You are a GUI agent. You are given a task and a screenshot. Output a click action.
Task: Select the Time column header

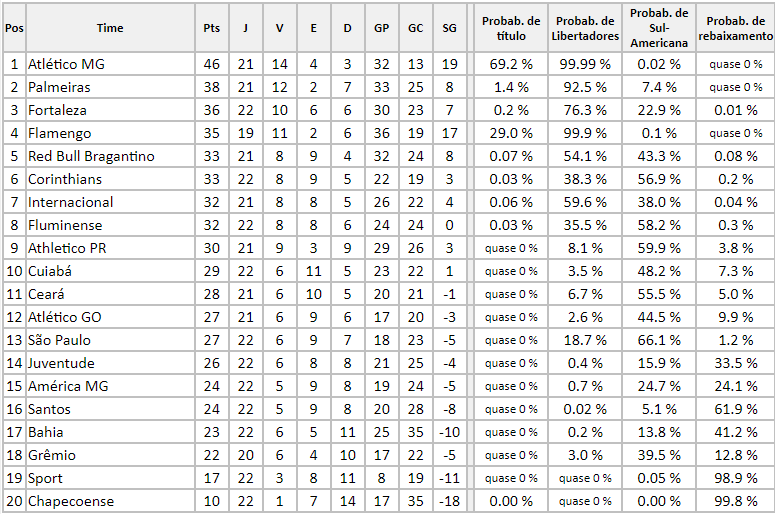[x=110, y=28]
